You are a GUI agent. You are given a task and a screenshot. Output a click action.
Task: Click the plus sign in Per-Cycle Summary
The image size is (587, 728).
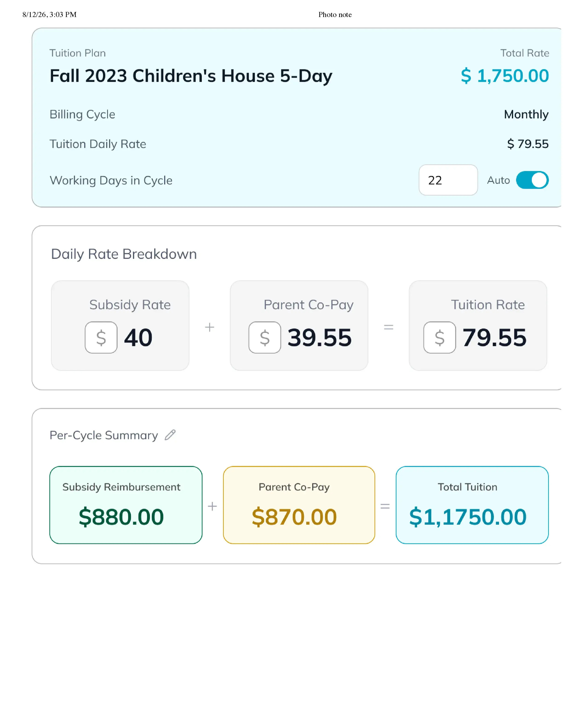click(x=212, y=506)
